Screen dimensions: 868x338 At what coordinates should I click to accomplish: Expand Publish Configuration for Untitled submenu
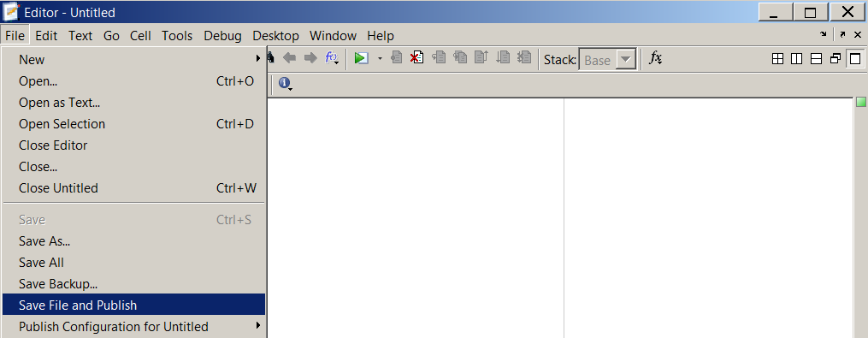click(x=133, y=326)
